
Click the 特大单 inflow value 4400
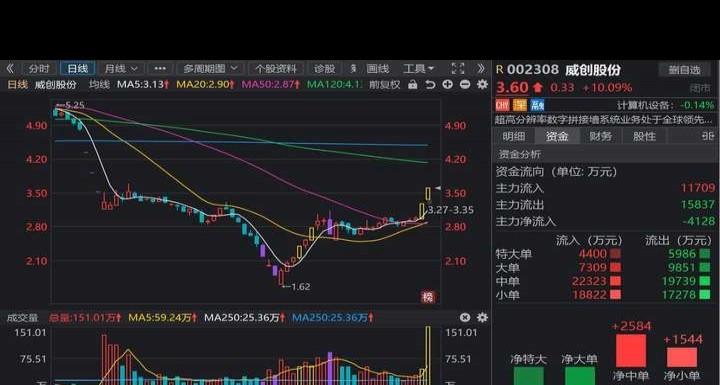592,254
